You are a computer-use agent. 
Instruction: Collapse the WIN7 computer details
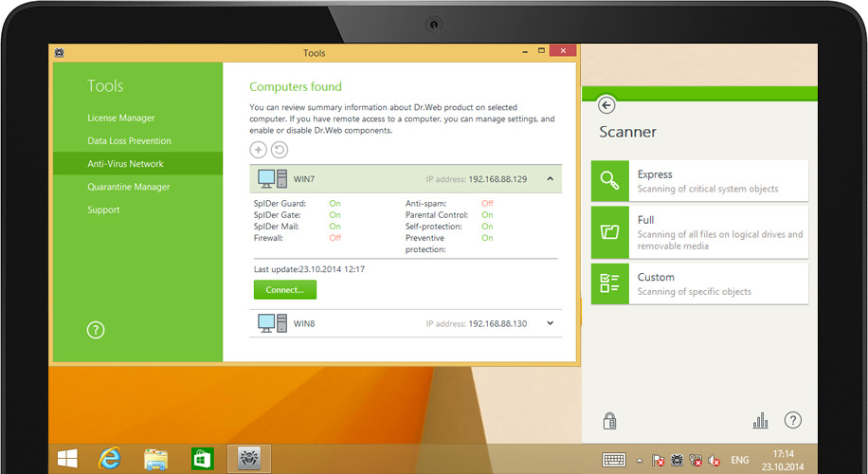(551, 179)
